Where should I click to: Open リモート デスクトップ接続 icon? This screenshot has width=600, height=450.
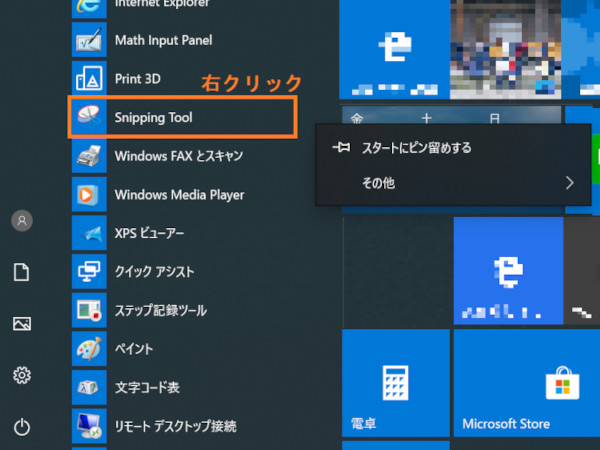(89, 426)
